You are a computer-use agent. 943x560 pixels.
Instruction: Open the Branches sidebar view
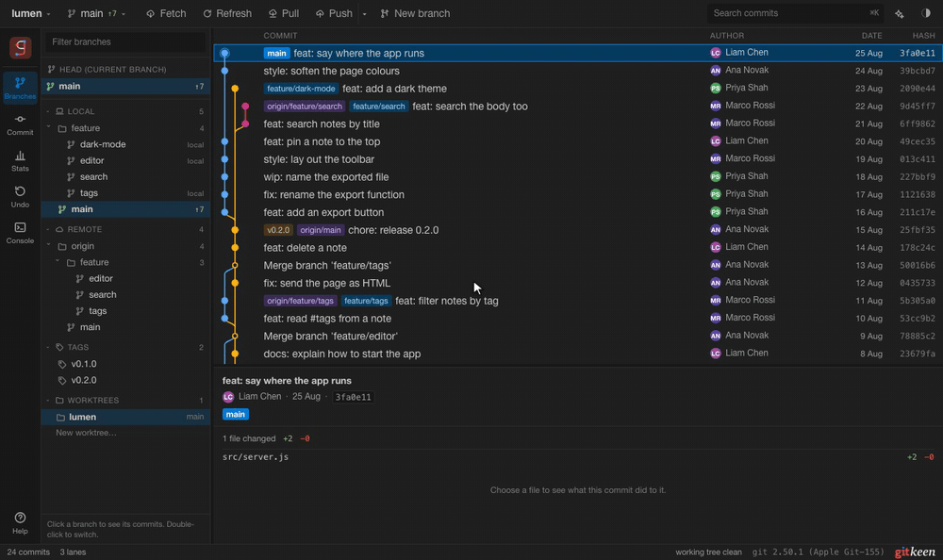[x=20, y=88]
